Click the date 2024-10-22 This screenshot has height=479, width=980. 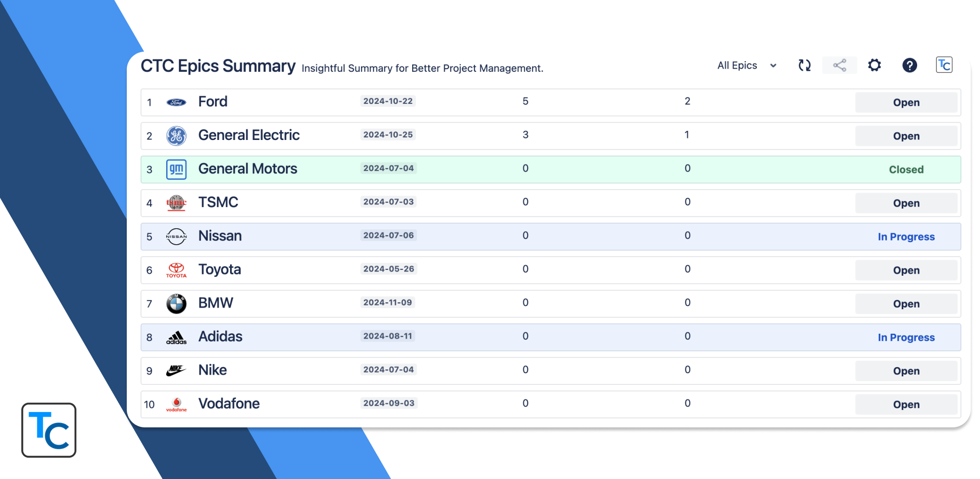(x=388, y=101)
